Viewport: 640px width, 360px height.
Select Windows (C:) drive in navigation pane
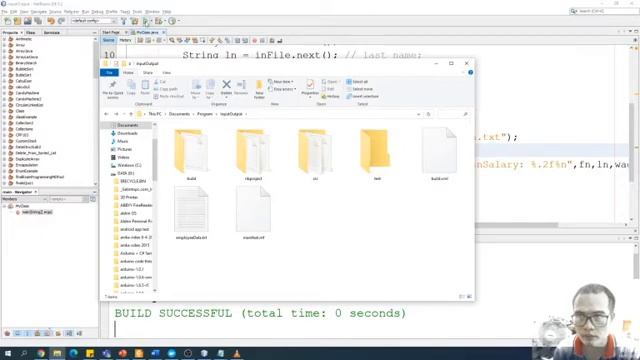[126, 165]
